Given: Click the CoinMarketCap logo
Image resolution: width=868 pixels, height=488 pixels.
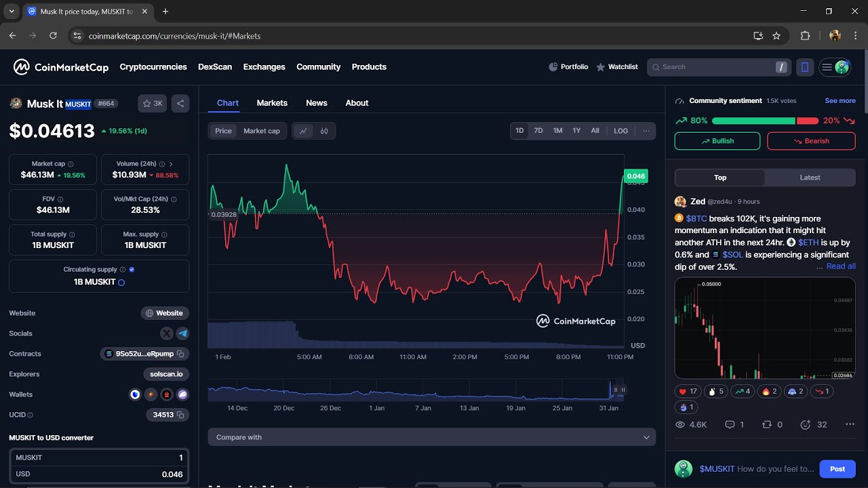Looking at the screenshot, I should point(61,67).
